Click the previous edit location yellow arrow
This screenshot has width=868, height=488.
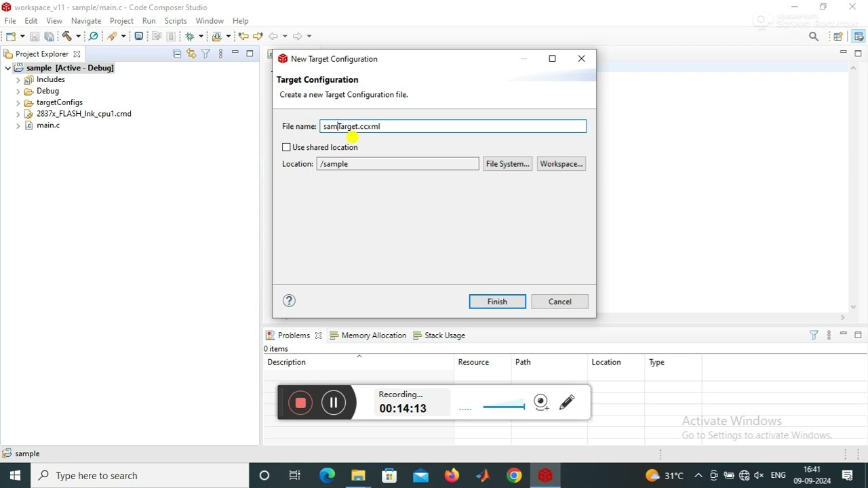click(243, 36)
